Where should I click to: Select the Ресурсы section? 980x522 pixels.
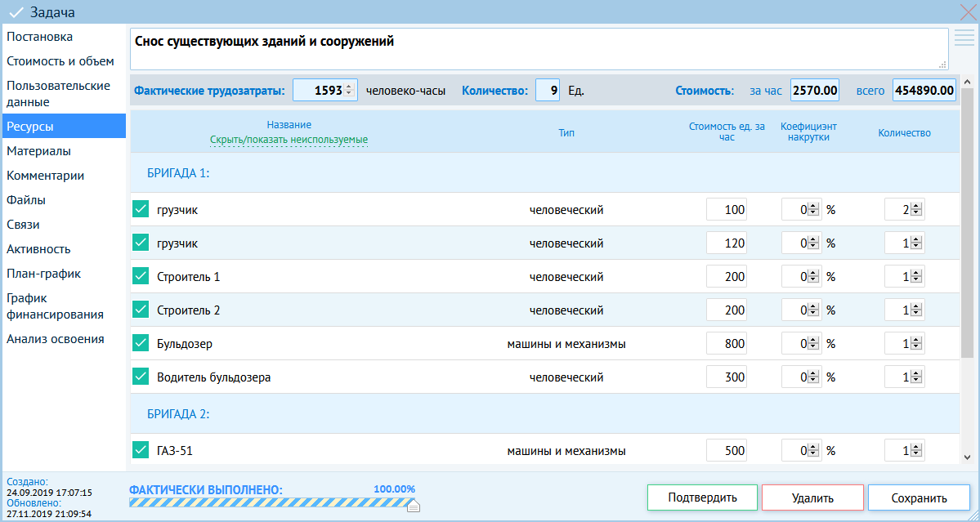(x=64, y=126)
